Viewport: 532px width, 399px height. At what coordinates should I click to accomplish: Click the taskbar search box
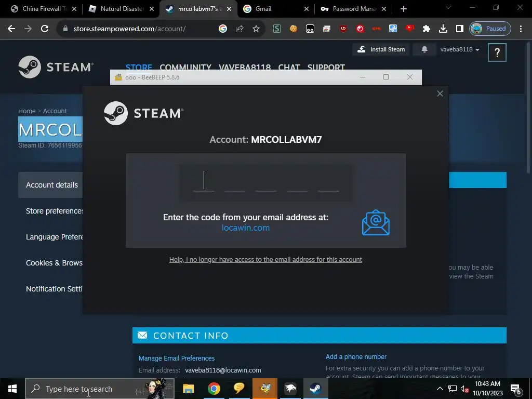click(100, 389)
